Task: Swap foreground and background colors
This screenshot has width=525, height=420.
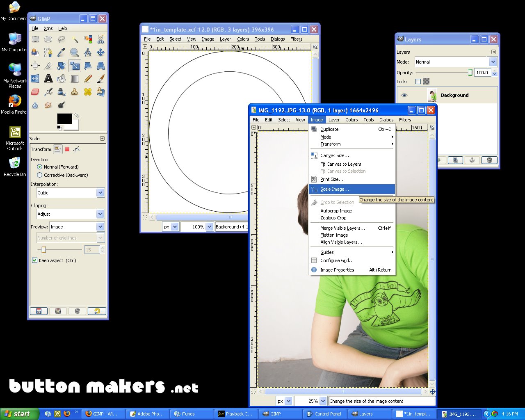Action: [x=76, y=116]
